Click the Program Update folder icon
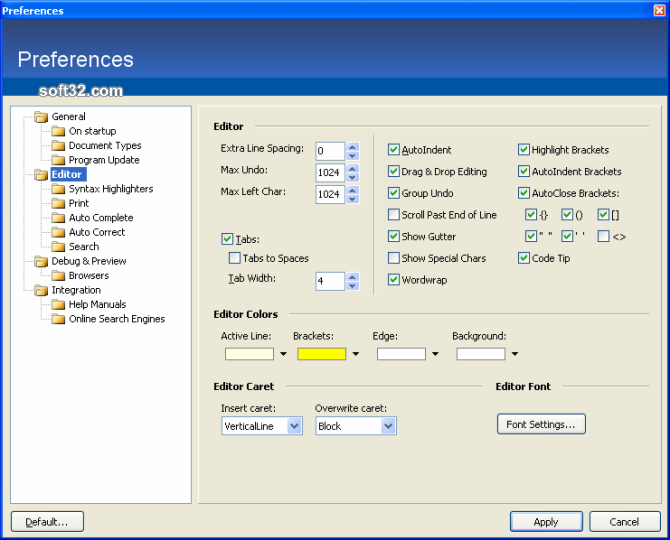 [58, 160]
